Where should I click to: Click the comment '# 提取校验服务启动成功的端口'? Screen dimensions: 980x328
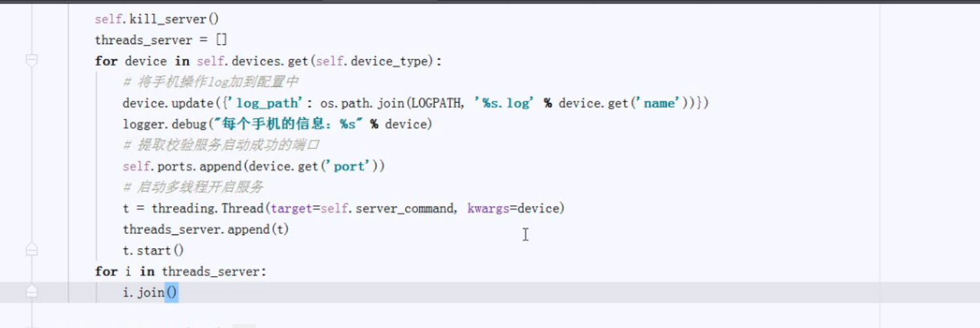[221, 146]
